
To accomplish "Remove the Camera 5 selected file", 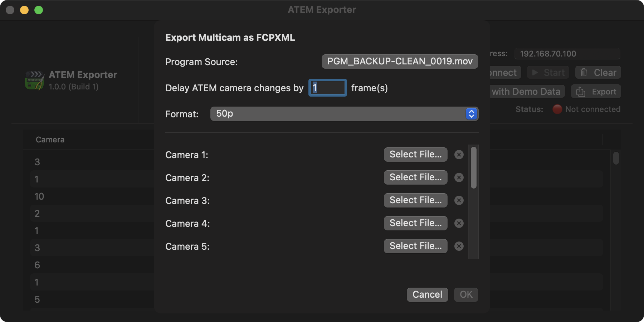I will coord(459,246).
